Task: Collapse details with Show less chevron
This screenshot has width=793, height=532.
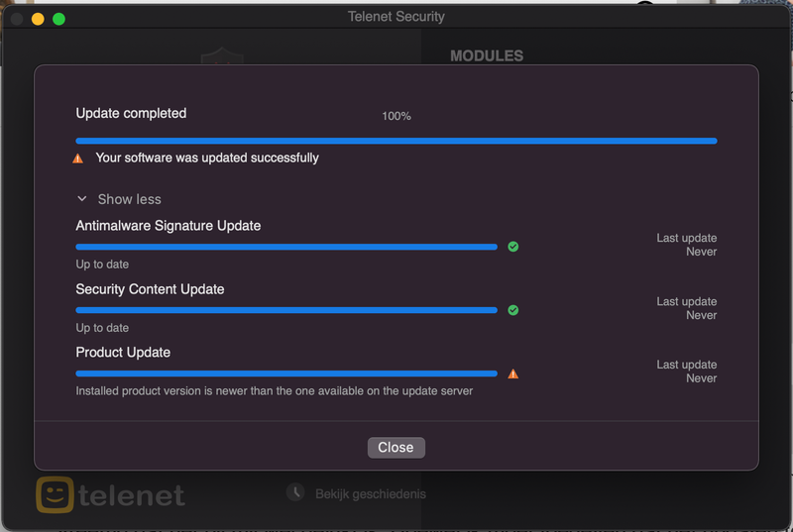Action: click(x=82, y=199)
